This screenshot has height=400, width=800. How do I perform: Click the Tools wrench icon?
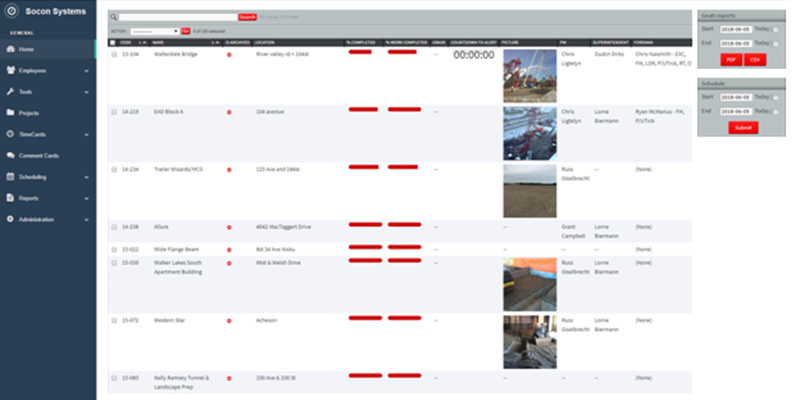9,91
